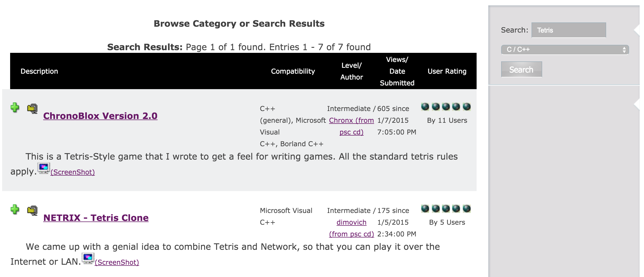The width and height of the screenshot is (644, 277).
Task: Click the search field containing Tetris
Action: (x=568, y=30)
